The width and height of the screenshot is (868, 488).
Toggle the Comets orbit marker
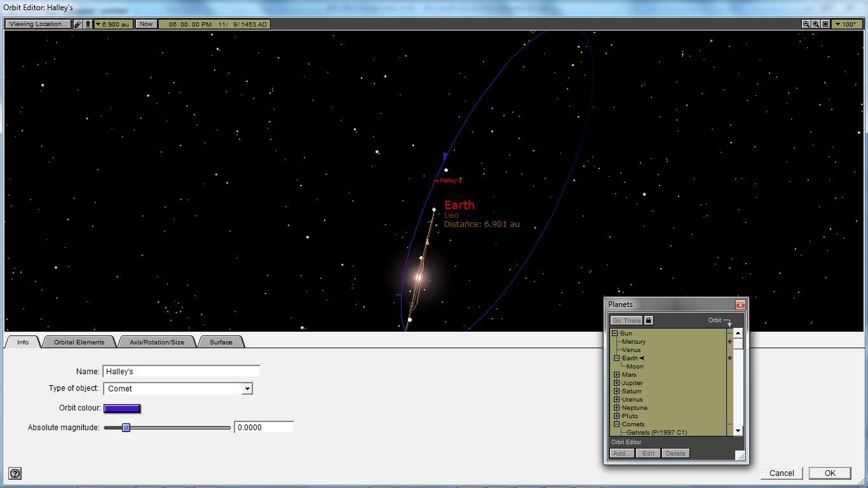pos(729,424)
